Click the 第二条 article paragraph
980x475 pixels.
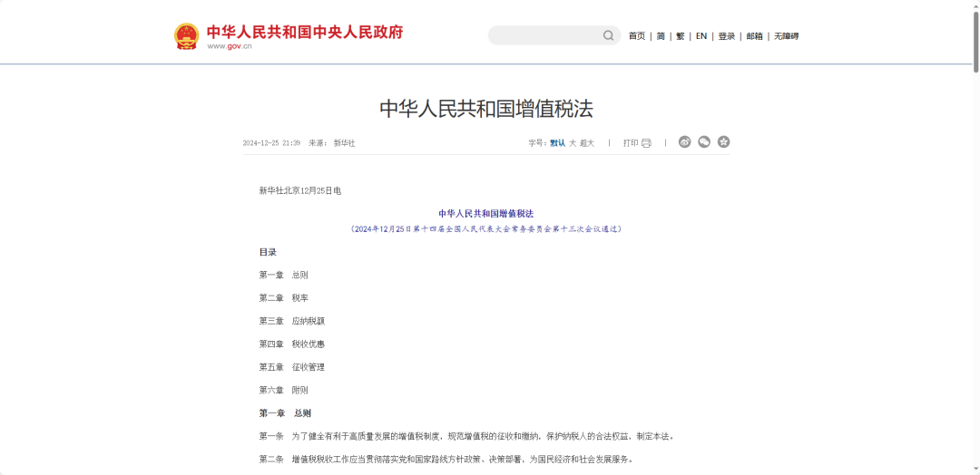point(446,460)
